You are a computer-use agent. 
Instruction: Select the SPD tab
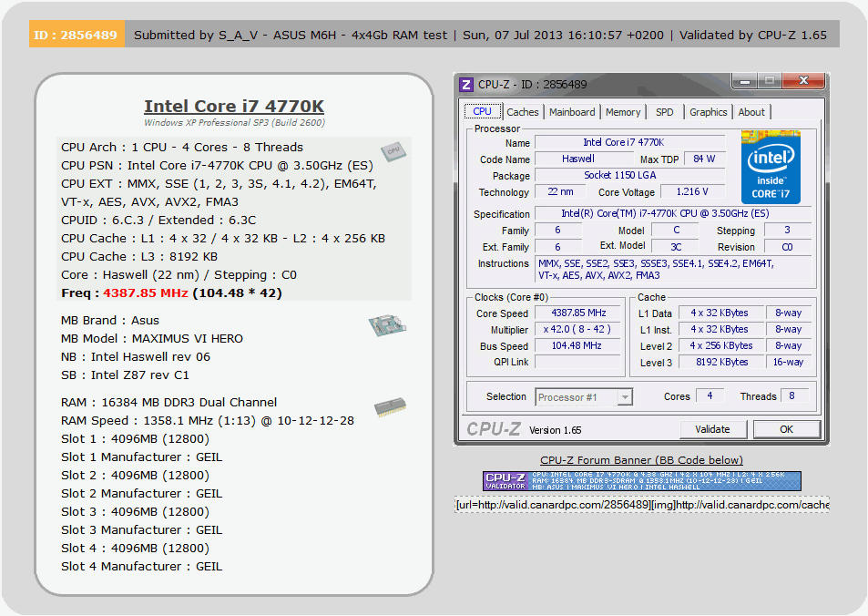(x=664, y=112)
